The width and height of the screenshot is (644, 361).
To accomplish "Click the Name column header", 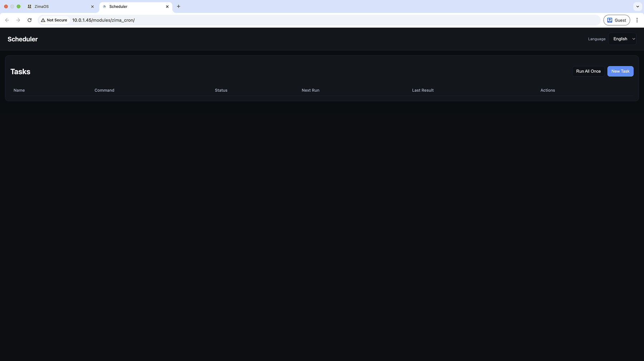I will 19,90.
